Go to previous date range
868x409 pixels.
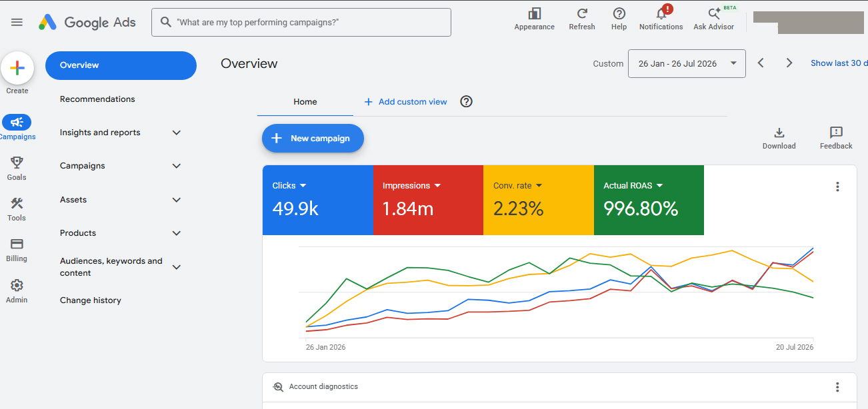(x=761, y=63)
